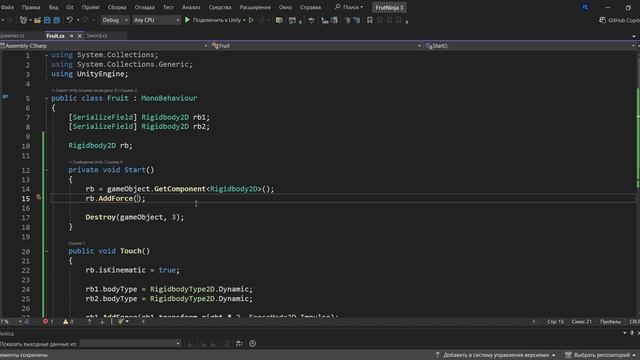
Task: Switch to the Spawner.cs tab
Action: 12,36
